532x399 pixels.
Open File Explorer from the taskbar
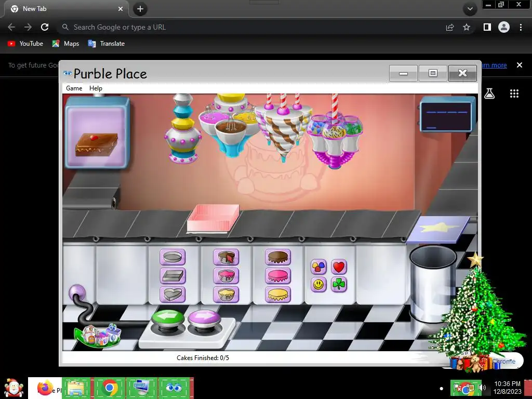[76, 388]
